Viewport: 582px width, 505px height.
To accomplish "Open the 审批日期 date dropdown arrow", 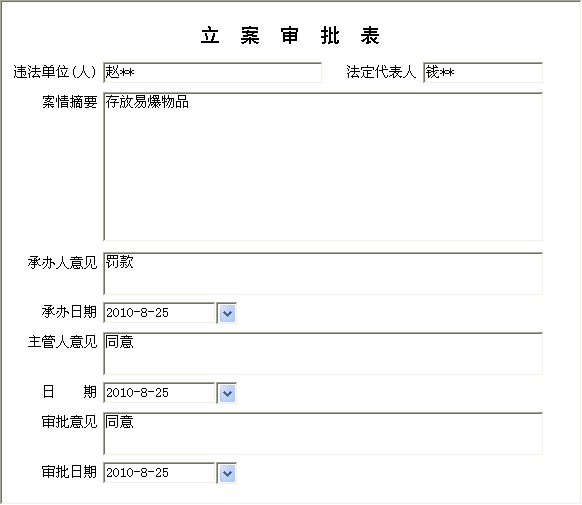I will [x=227, y=473].
